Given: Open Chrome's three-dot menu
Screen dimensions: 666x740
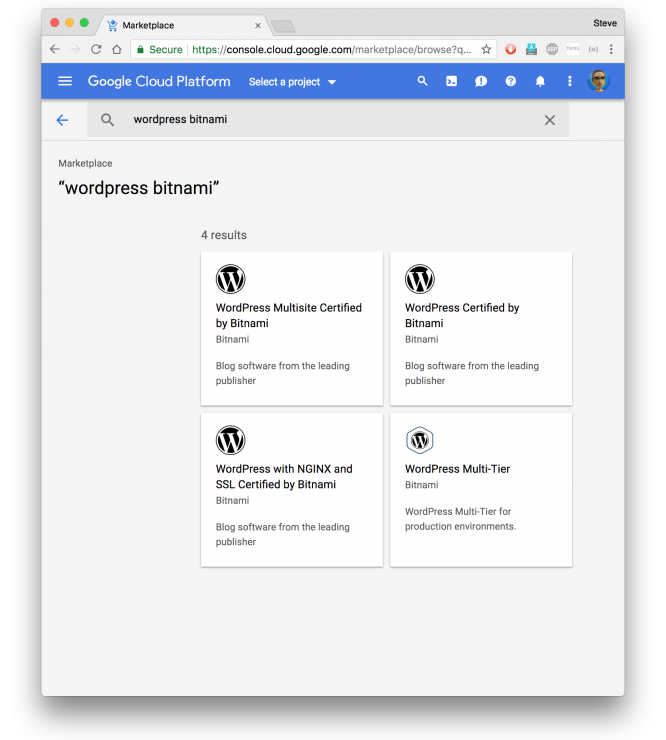Looking at the screenshot, I should (x=611, y=49).
